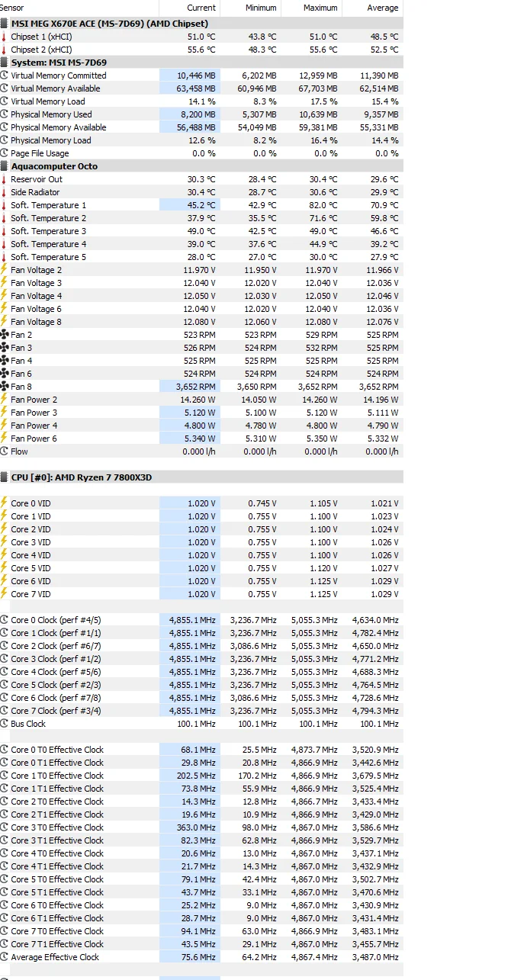This screenshot has width=511, height=980.
Task: Select the Core 3 VID row label
Action: [31, 542]
